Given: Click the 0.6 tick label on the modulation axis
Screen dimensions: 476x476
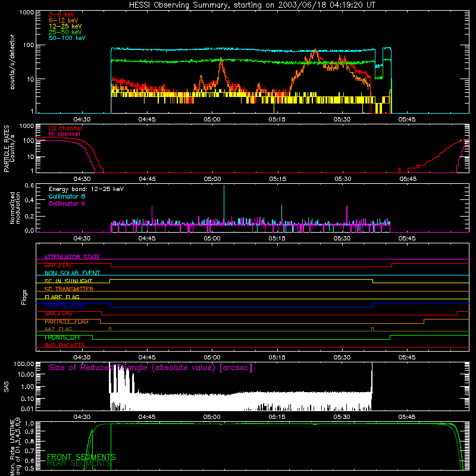Looking at the screenshot, I should pos(29,185).
